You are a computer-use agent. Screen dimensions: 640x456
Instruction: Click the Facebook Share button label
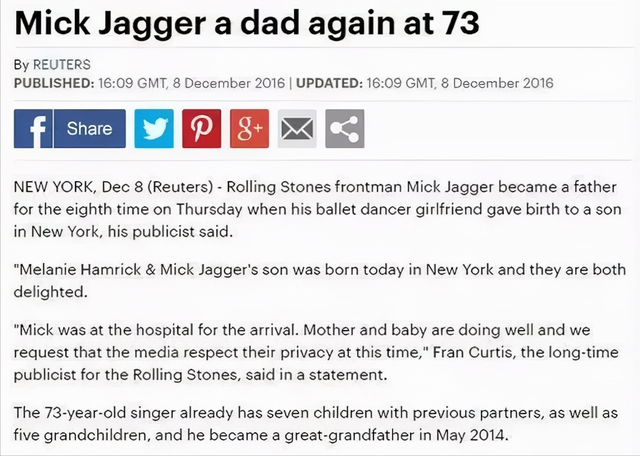(x=89, y=129)
